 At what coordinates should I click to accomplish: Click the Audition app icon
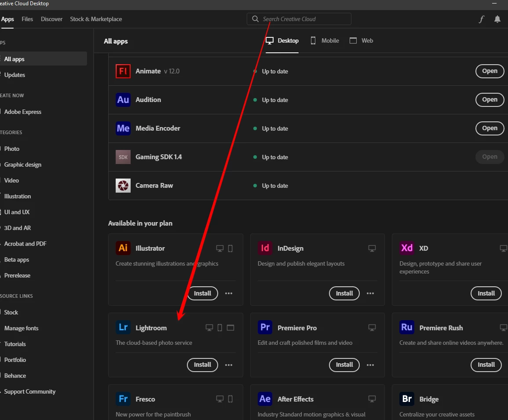[123, 100]
